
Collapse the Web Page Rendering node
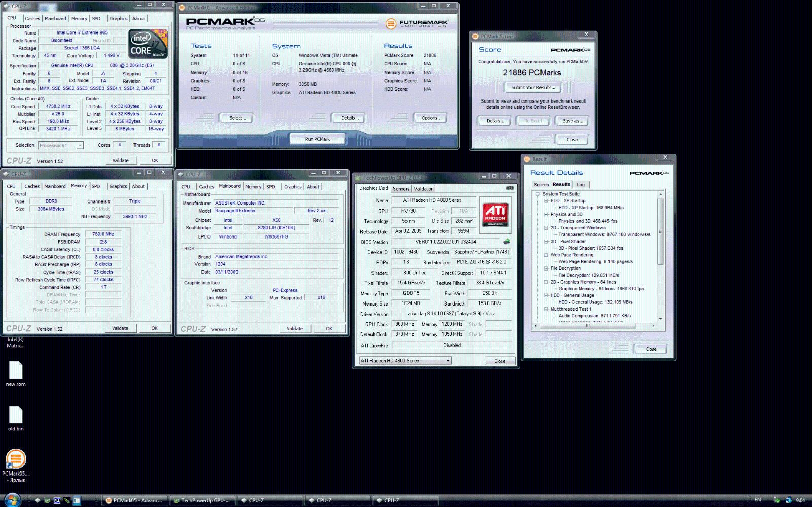click(x=546, y=255)
